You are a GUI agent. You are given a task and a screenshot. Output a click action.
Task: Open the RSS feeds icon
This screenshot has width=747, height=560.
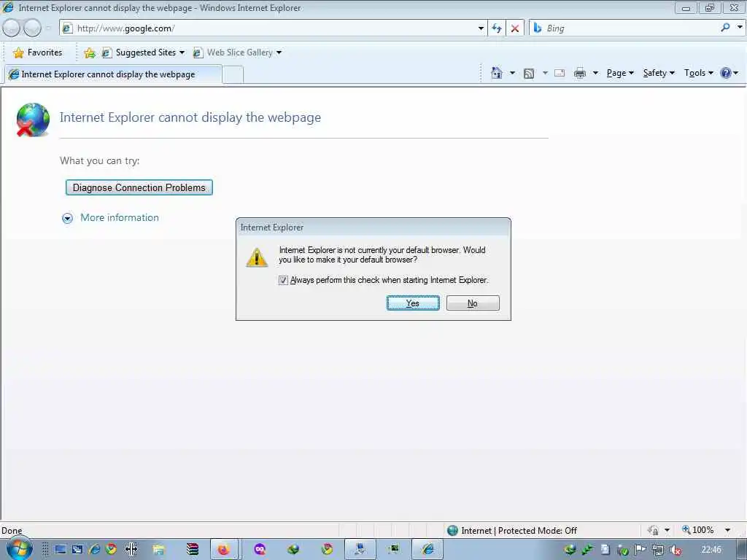528,74
